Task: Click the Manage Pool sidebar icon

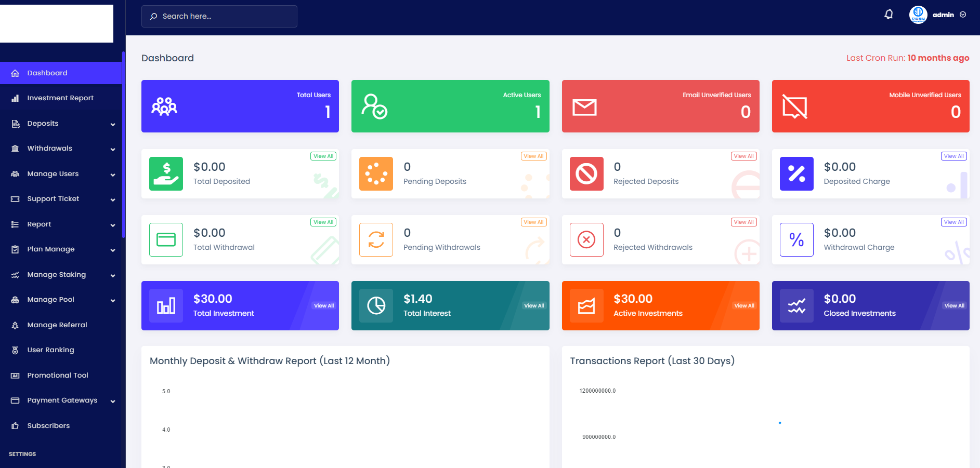Action: [x=15, y=300]
